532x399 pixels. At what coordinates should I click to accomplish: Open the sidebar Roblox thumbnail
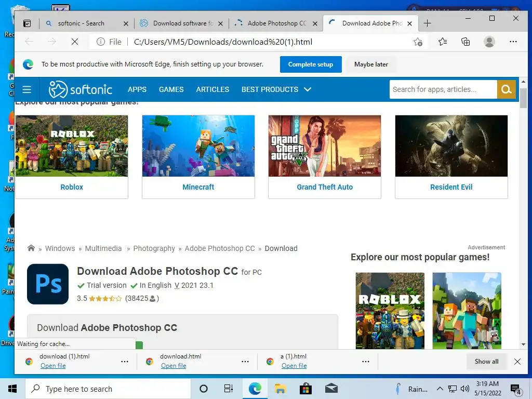(x=390, y=311)
